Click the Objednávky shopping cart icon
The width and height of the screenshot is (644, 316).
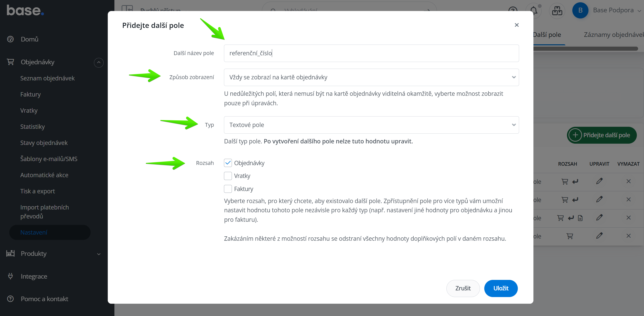coord(10,62)
